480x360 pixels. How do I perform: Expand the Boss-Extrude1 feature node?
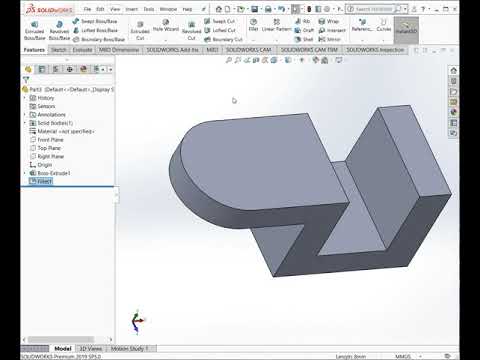click(24, 173)
